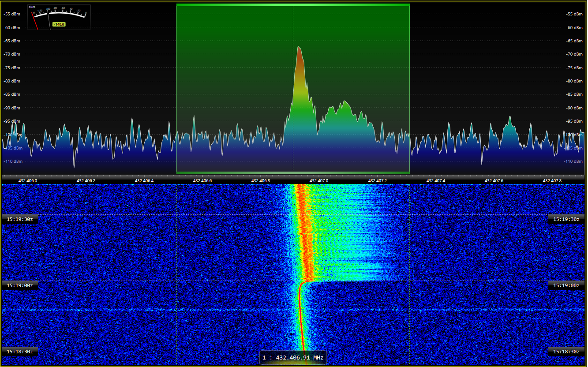588x367 pixels.
Task: Click the yellow -140.0 meter readout
Action: (59, 24)
